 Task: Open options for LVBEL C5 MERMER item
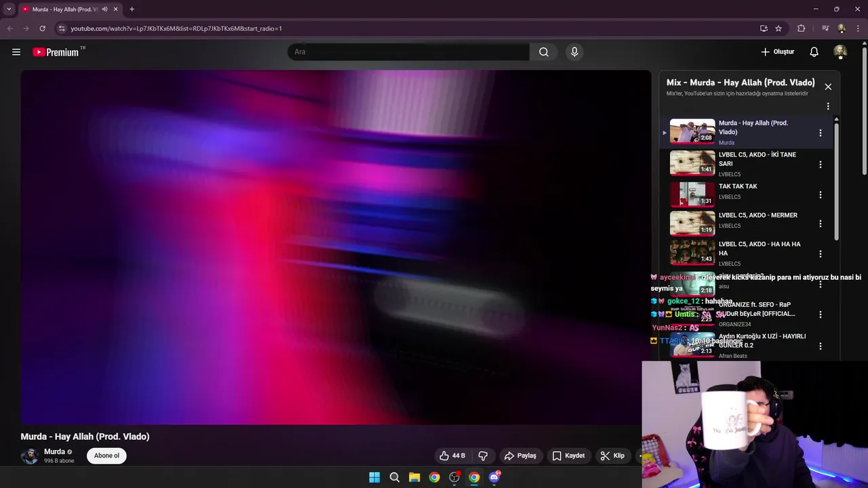(x=821, y=224)
